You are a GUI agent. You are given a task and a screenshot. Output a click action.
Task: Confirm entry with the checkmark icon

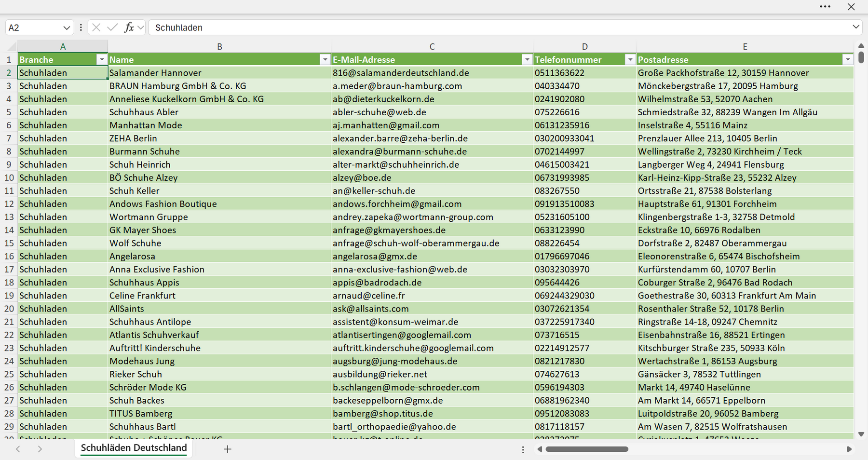pyautogui.click(x=112, y=27)
